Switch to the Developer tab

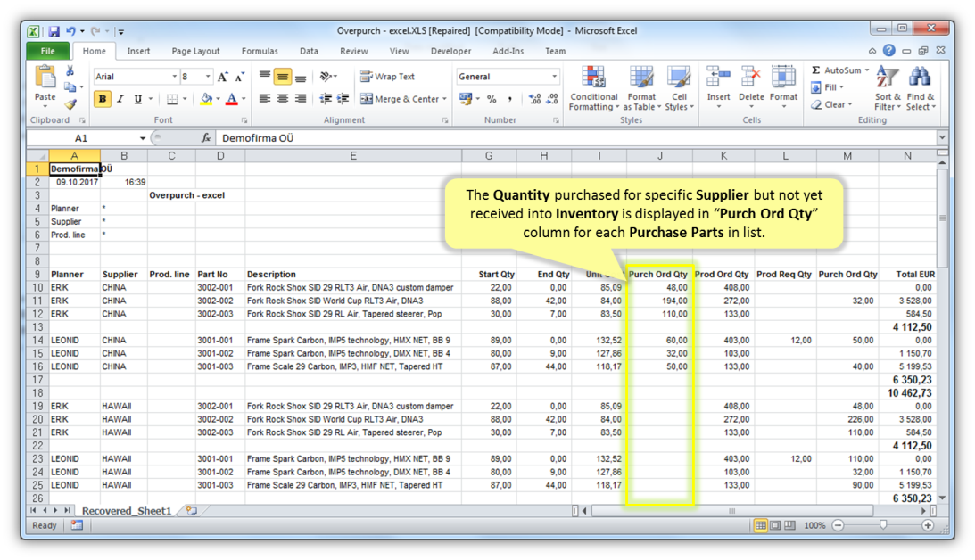point(450,51)
